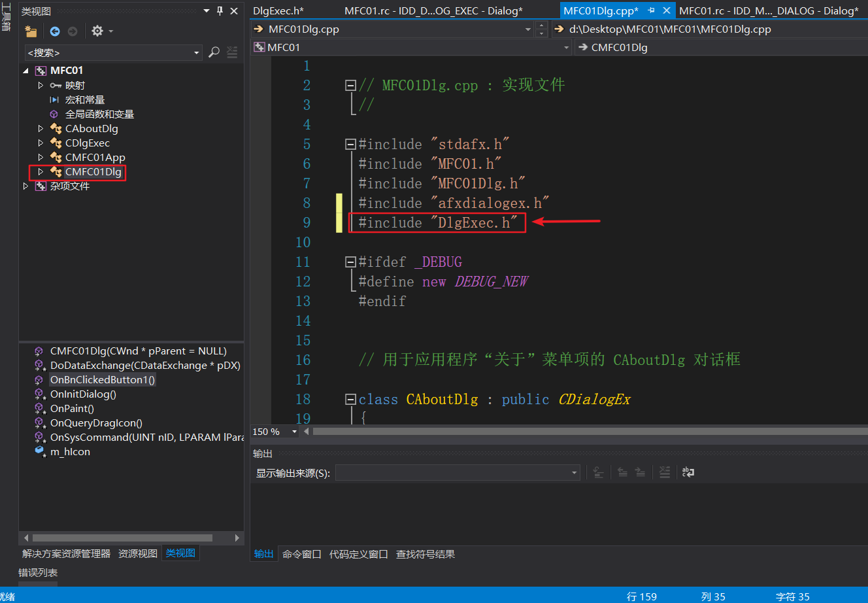
Task: Expand the CAboutDlg class node
Action: 41,128
